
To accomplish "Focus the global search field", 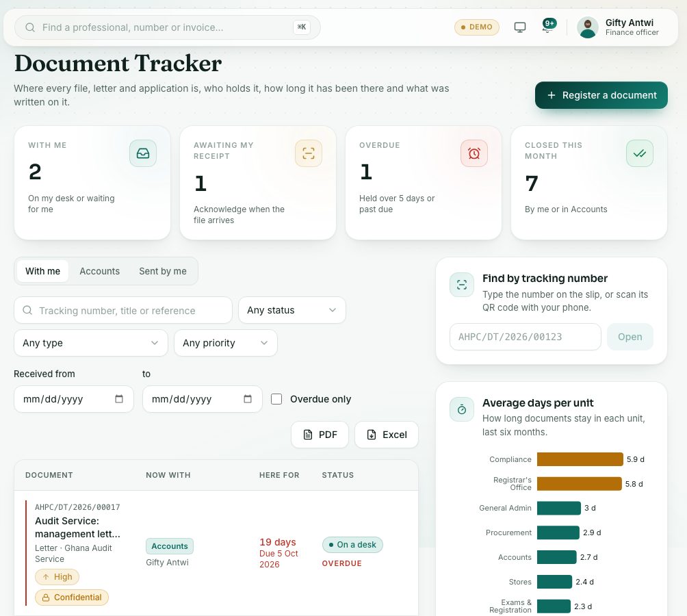I will tap(168, 27).
